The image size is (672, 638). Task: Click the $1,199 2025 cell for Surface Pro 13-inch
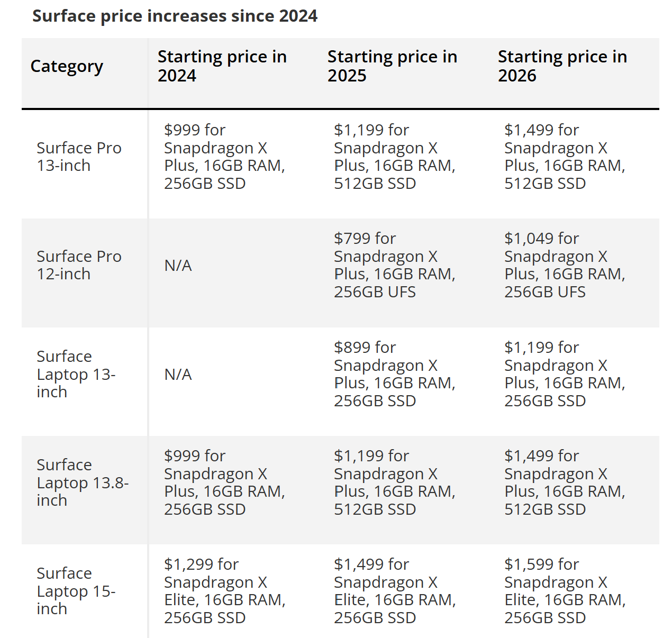coord(394,157)
